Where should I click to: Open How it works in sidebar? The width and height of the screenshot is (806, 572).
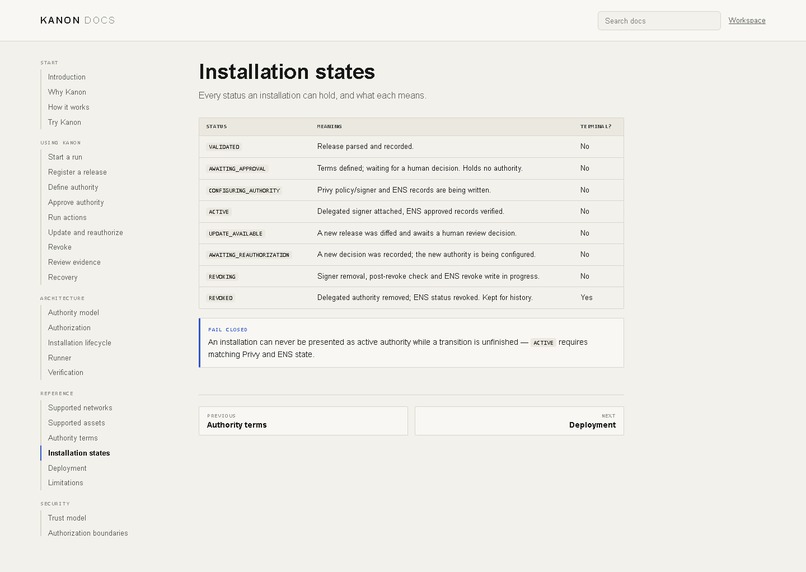coord(68,107)
